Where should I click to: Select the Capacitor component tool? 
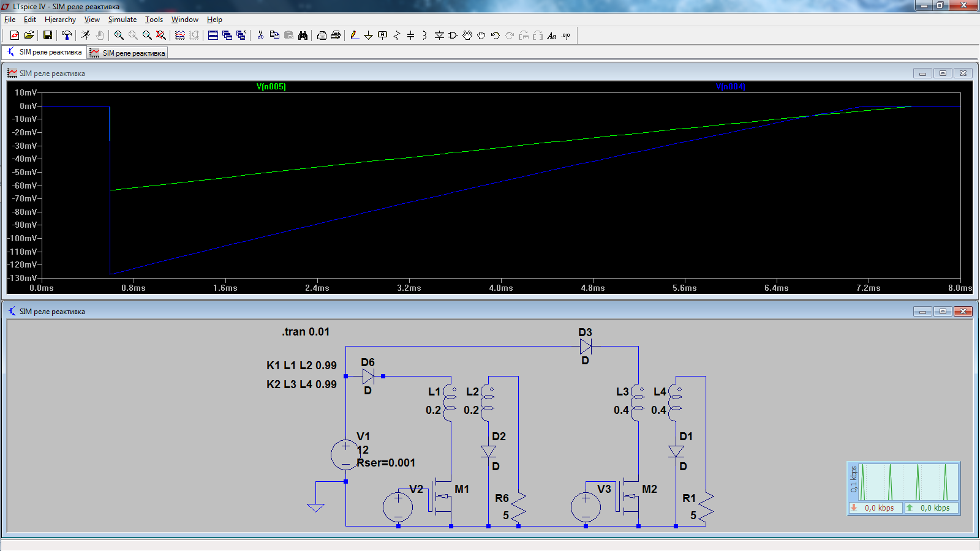click(410, 36)
